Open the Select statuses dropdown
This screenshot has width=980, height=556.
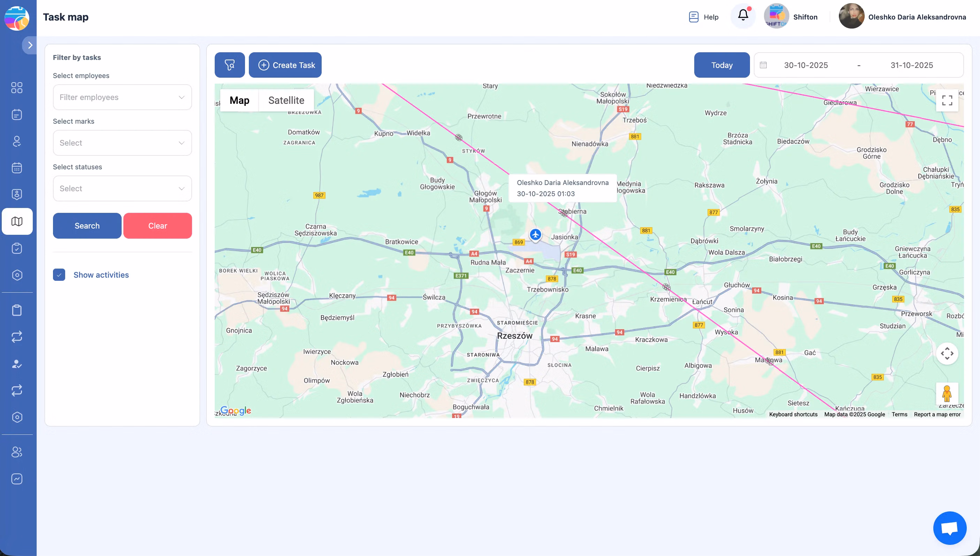point(122,188)
